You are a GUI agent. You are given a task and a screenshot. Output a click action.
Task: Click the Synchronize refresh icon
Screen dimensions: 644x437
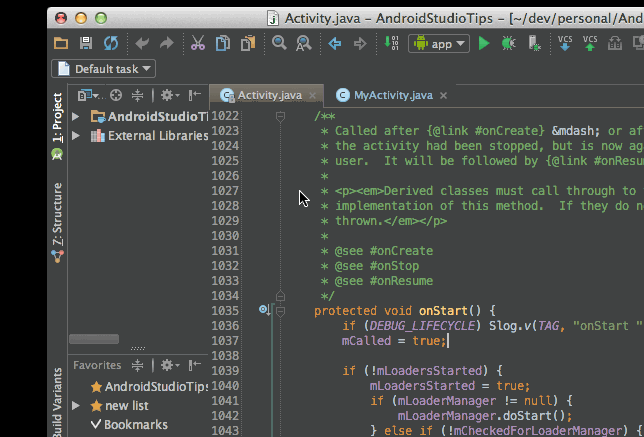[110, 43]
